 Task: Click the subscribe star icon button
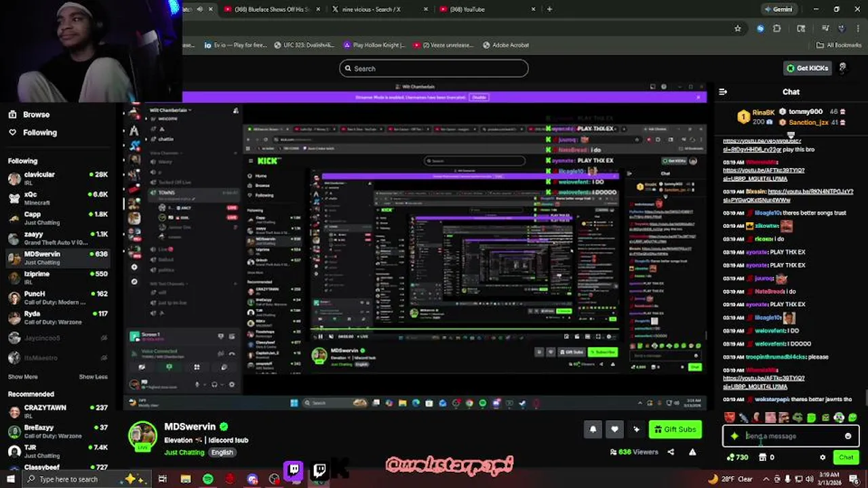click(636, 429)
